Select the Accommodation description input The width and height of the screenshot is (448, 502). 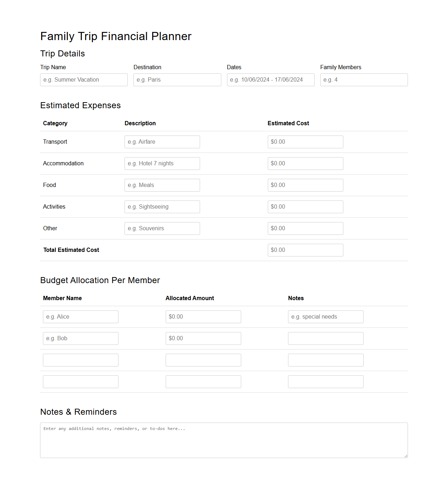162,163
